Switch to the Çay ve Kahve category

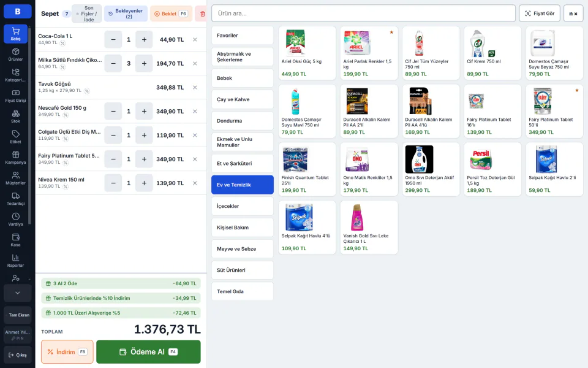coord(243,99)
